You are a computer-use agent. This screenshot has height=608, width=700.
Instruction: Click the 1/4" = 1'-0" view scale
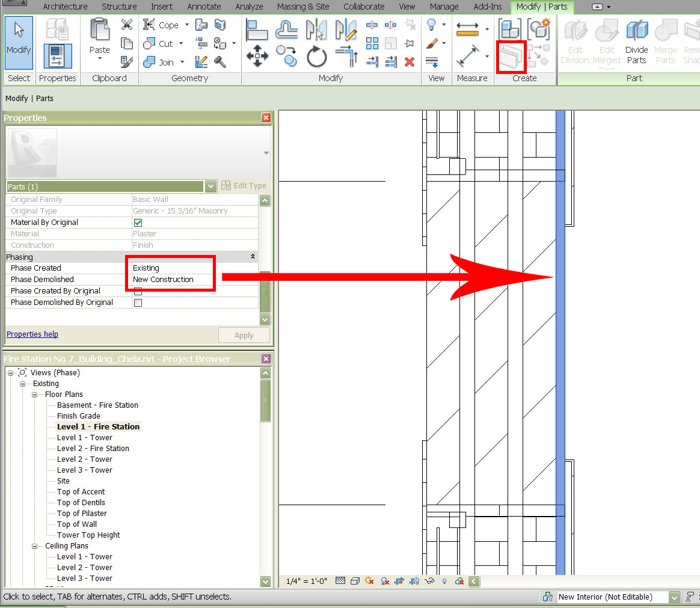tap(306, 582)
